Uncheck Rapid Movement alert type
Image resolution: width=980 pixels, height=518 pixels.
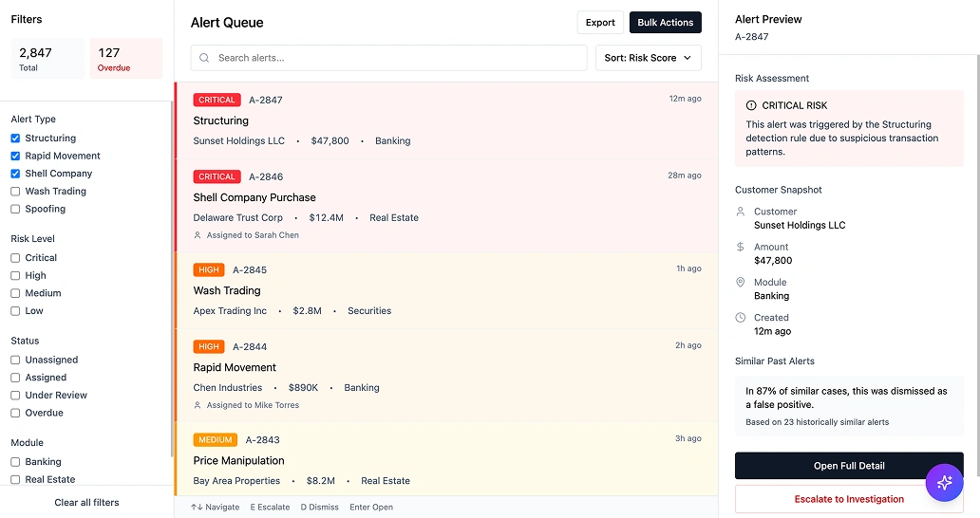coord(15,156)
